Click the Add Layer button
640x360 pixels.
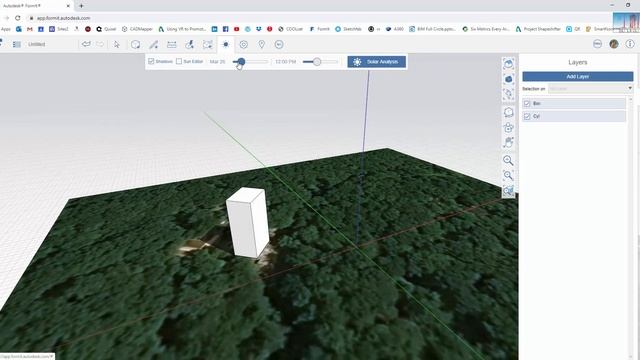tap(578, 76)
